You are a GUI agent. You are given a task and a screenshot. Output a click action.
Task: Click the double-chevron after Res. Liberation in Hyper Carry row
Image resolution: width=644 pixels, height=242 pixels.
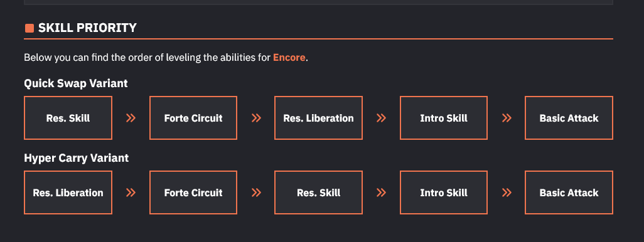point(131,192)
